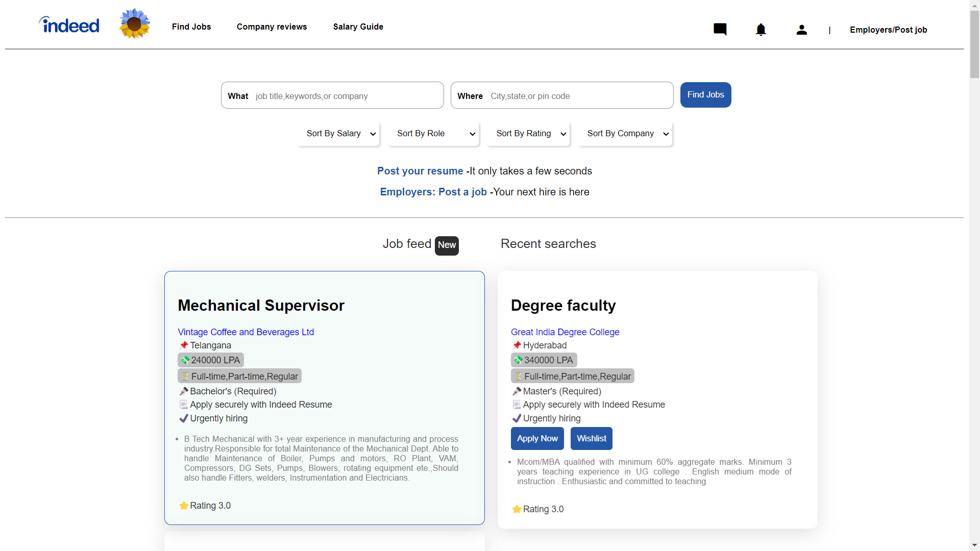Click the Mechanical Supervisor job title
The width and height of the screenshot is (980, 551).
(x=261, y=305)
